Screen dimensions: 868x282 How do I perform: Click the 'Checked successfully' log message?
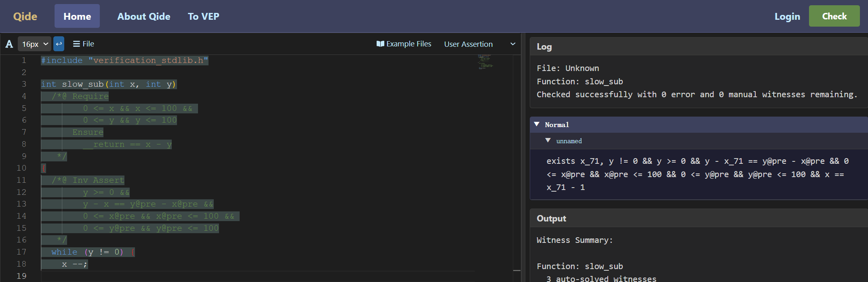point(697,94)
